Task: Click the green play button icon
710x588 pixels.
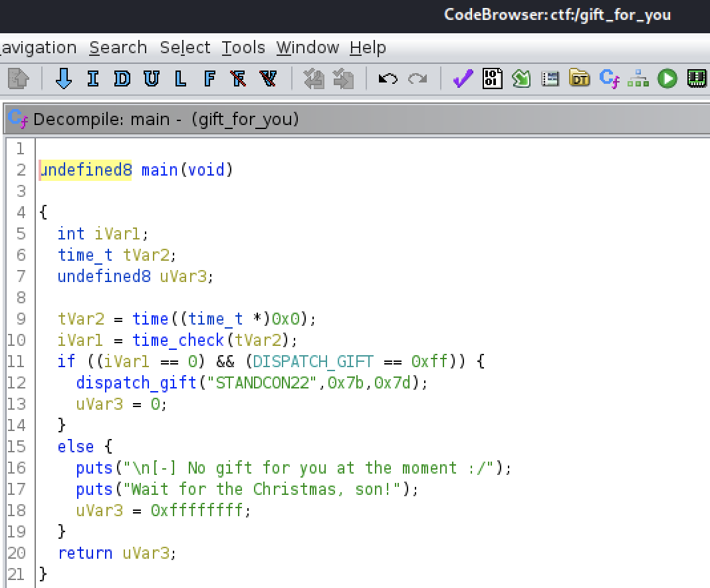Action: pyautogui.click(x=667, y=79)
